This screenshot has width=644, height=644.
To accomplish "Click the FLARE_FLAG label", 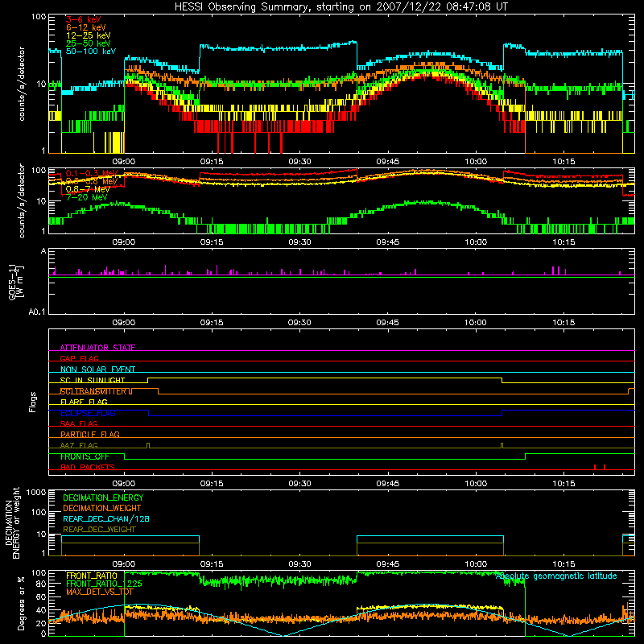I will point(84,402).
